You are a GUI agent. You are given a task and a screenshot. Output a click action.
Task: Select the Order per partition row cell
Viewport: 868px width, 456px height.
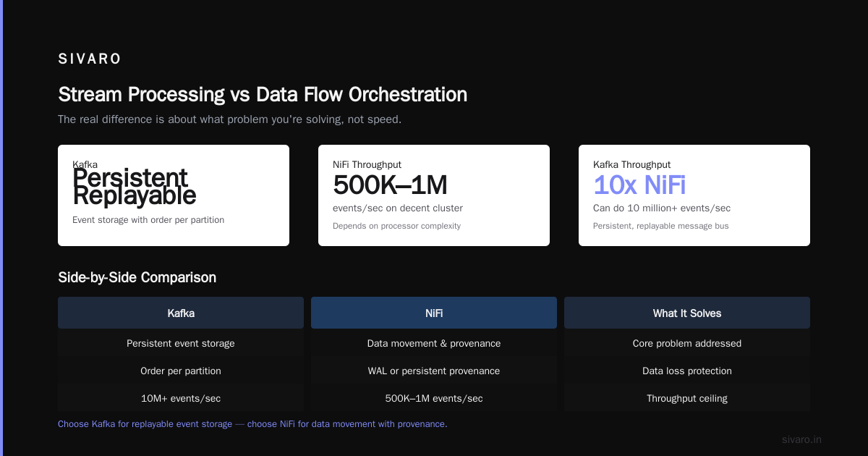pyautogui.click(x=181, y=371)
